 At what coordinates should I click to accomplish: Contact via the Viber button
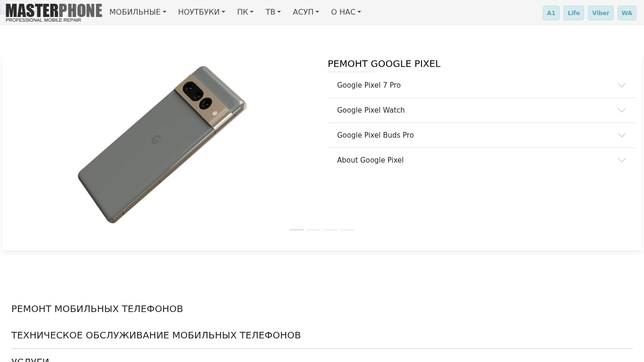point(601,13)
